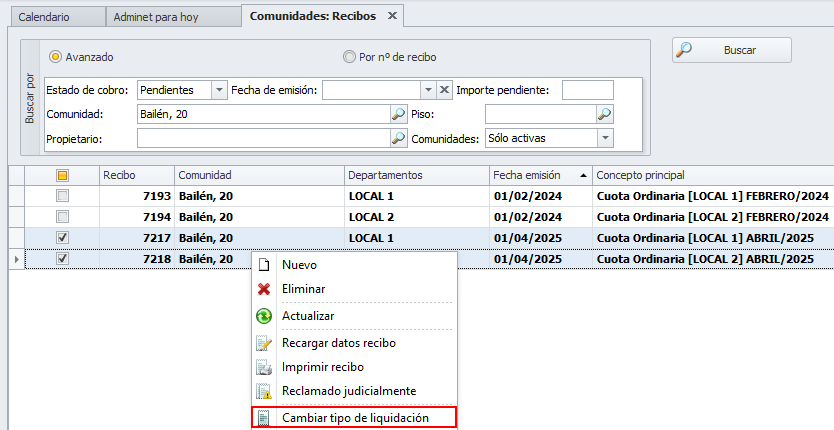Click date 01/04/2025 in row 7218

[x=528, y=259]
